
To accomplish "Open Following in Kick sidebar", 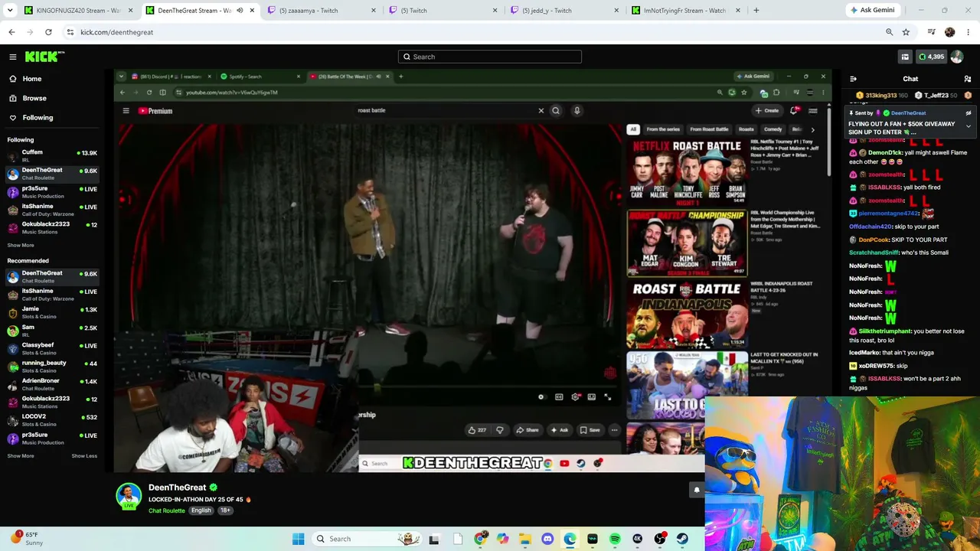I will pos(38,118).
